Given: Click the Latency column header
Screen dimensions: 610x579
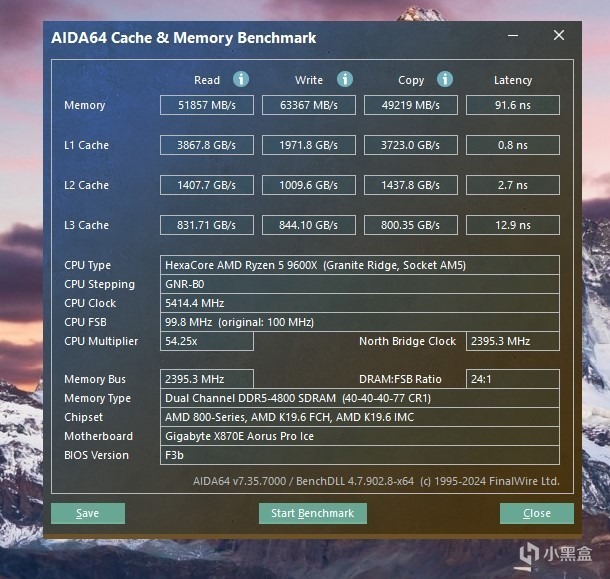Looking at the screenshot, I should [513, 81].
